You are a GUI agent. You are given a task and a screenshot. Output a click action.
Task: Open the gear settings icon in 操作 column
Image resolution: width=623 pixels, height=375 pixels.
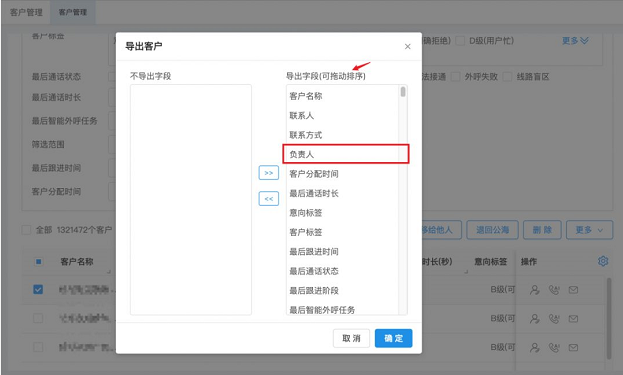click(603, 261)
